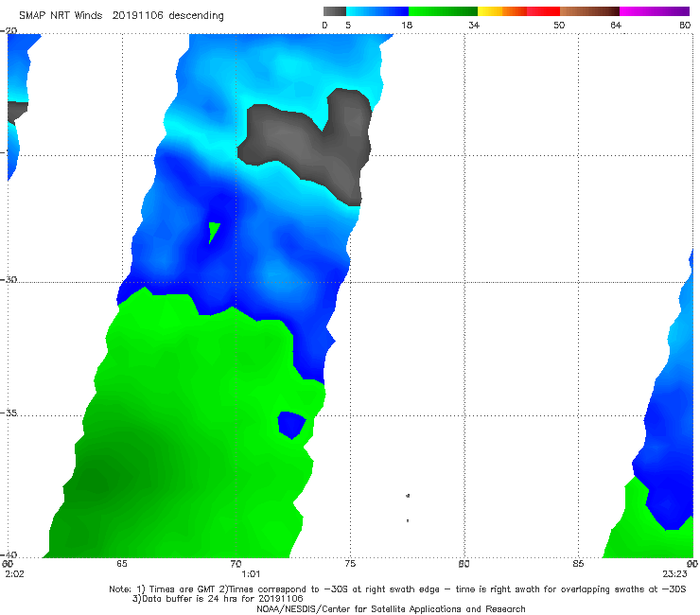
Task: Click the '18' label under the color scale
Action: (x=407, y=25)
